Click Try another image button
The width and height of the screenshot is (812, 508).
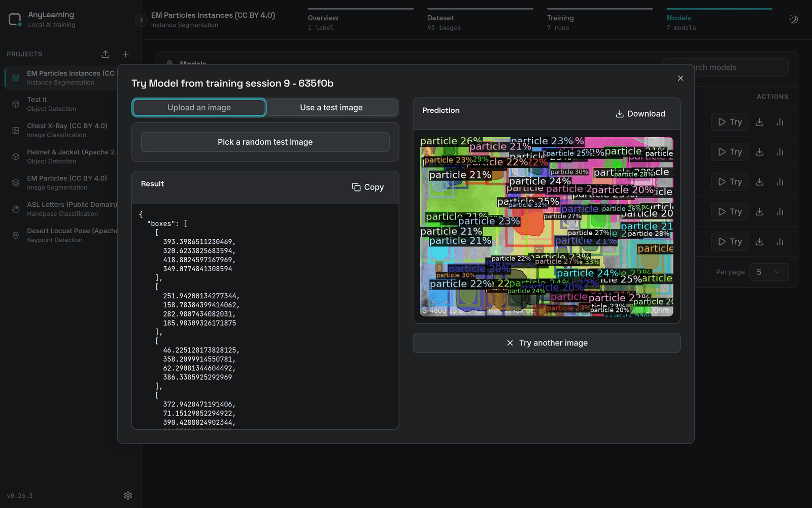(x=547, y=343)
